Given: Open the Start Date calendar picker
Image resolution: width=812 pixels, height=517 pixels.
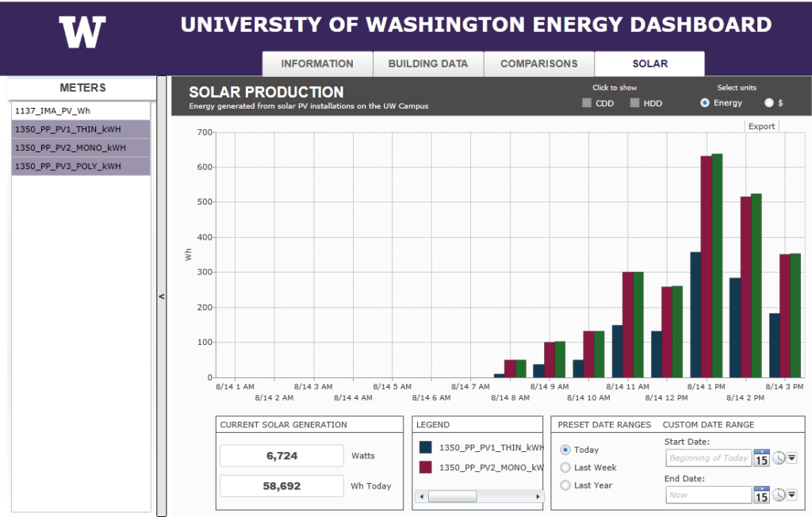Looking at the screenshot, I should point(761,458).
